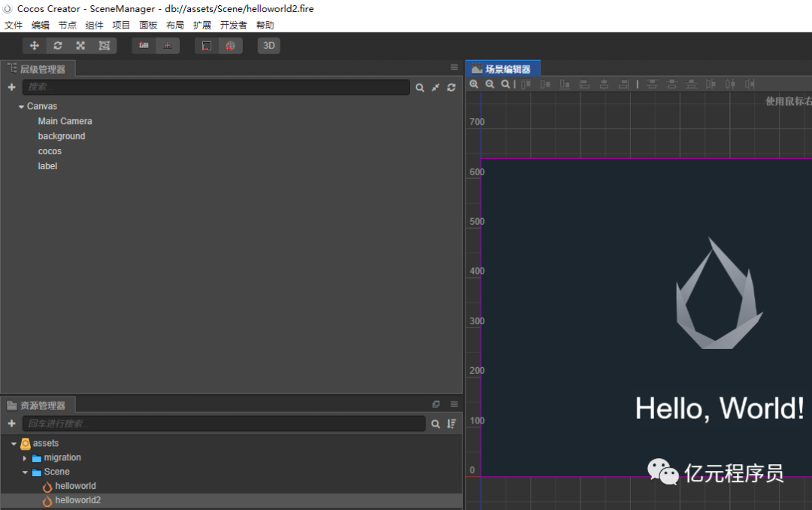
Task: Select the Rect transform tool
Action: [104, 46]
